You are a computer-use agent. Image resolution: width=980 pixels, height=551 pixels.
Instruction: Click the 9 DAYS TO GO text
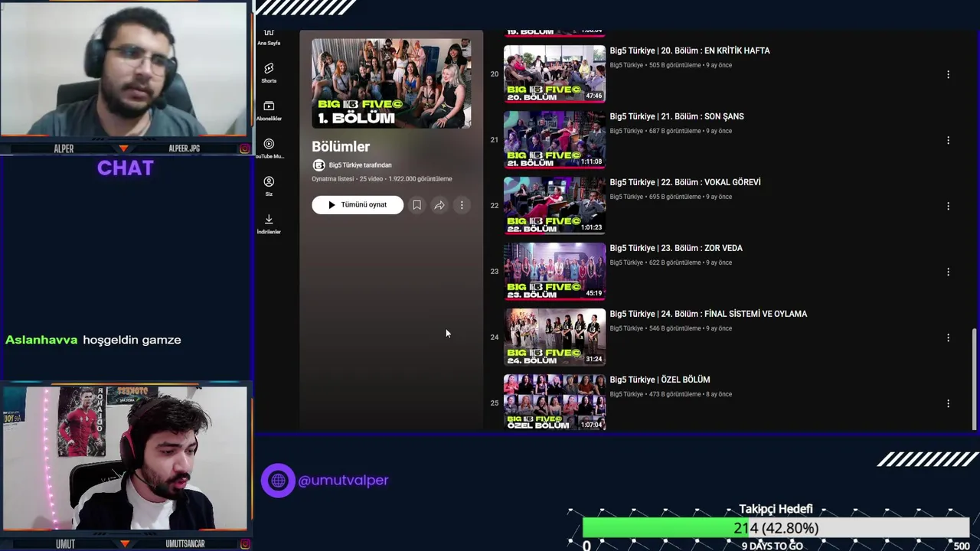(773, 546)
